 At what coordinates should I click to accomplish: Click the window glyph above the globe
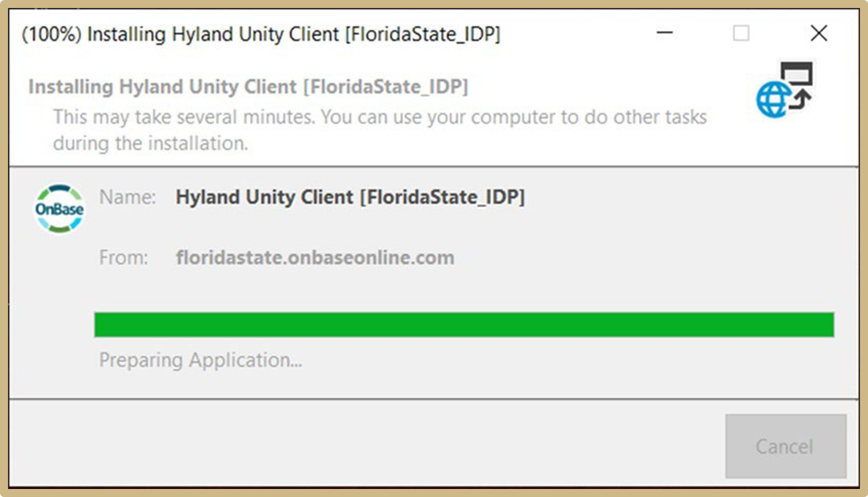(x=796, y=73)
